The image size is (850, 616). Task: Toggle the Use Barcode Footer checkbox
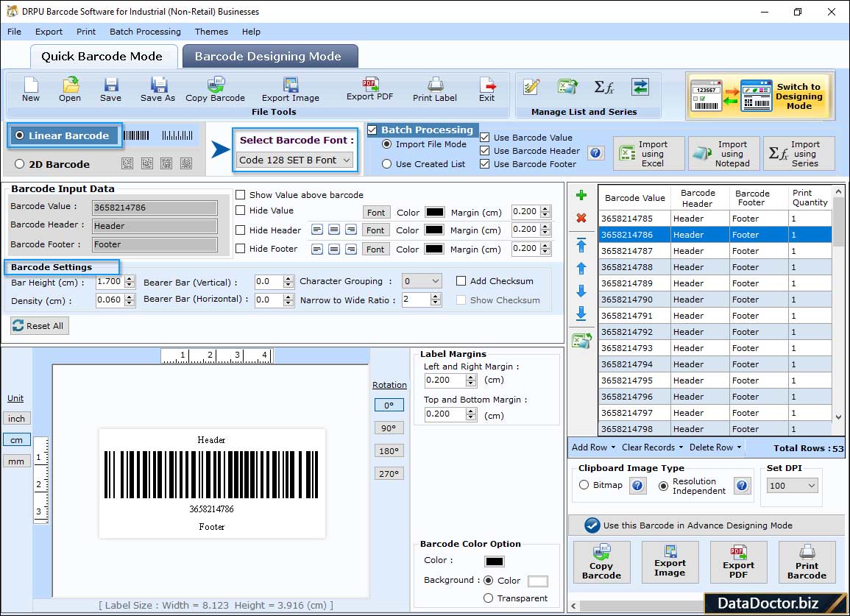pos(485,164)
